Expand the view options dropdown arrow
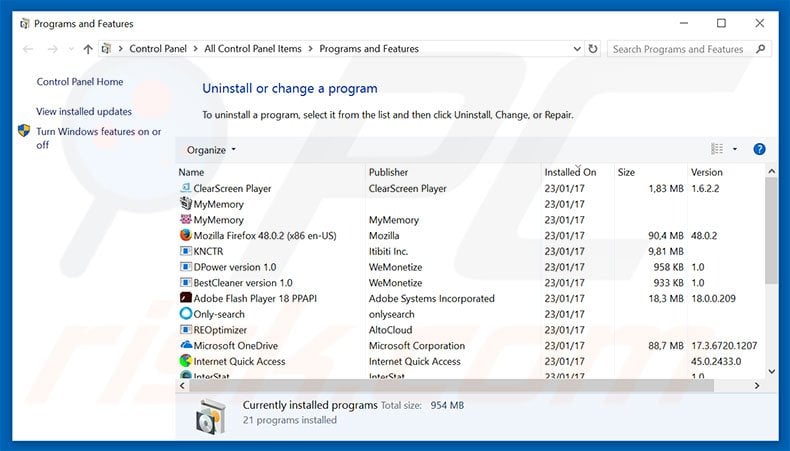 coord(735,149)
